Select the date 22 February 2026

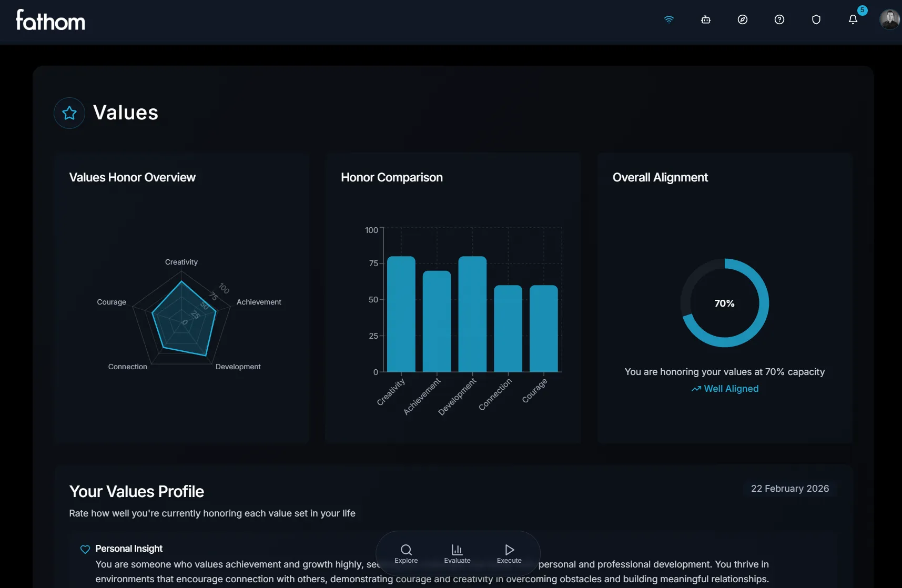point(789,488)
